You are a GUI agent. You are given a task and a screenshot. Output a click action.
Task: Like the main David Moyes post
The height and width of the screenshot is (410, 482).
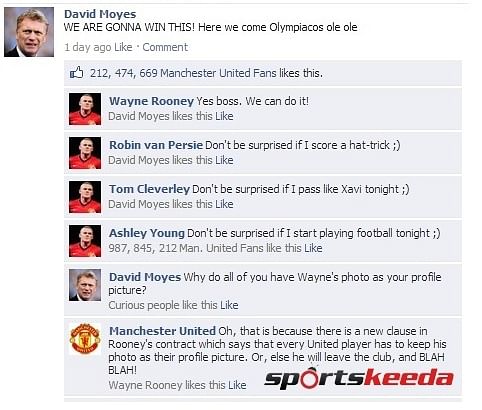(123, 47)
